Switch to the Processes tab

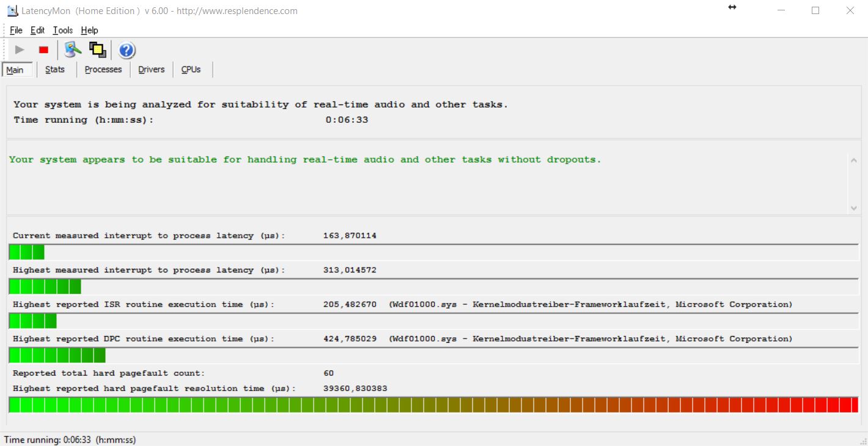click(103, 70)
